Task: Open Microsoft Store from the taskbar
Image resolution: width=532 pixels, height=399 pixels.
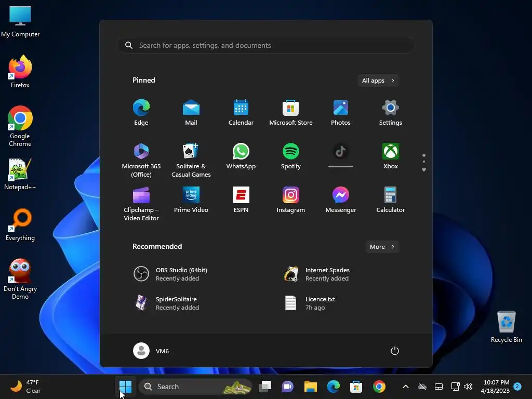Action: [x=356, y=387]
